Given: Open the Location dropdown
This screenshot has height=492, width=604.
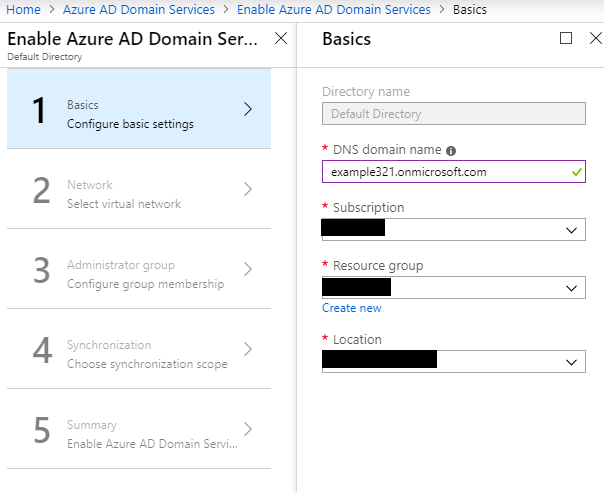Looking at the screenshot, I should click(454, 361).
